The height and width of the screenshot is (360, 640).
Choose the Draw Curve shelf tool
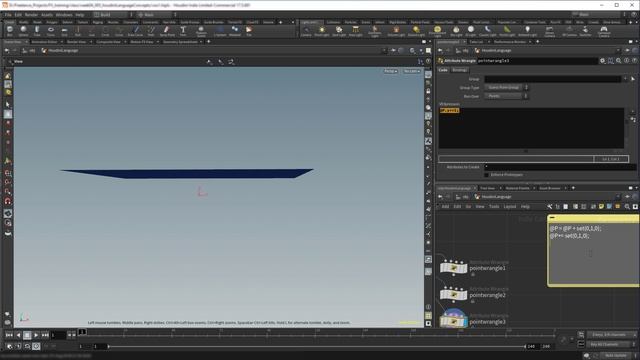point(136,31)
